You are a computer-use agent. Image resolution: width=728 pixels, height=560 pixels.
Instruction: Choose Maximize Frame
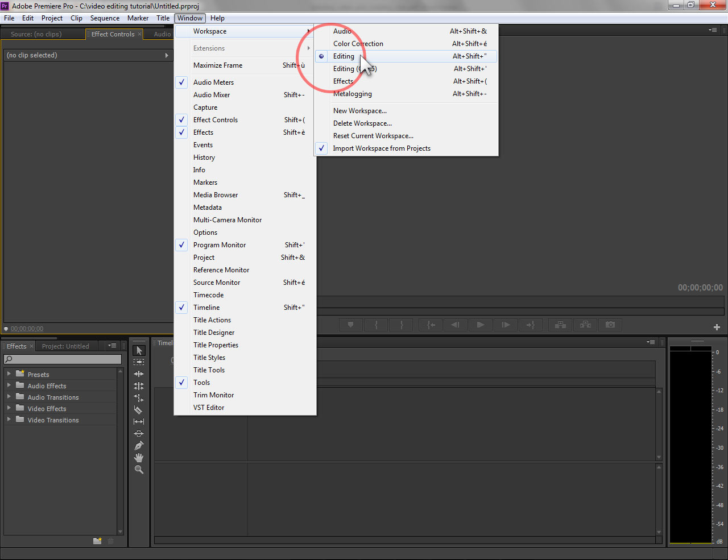pos(245,65)
